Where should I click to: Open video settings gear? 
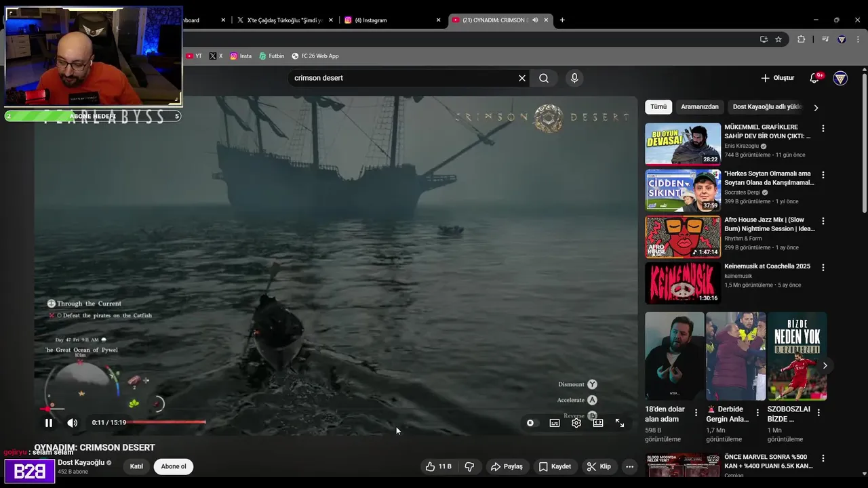[576, 423]
